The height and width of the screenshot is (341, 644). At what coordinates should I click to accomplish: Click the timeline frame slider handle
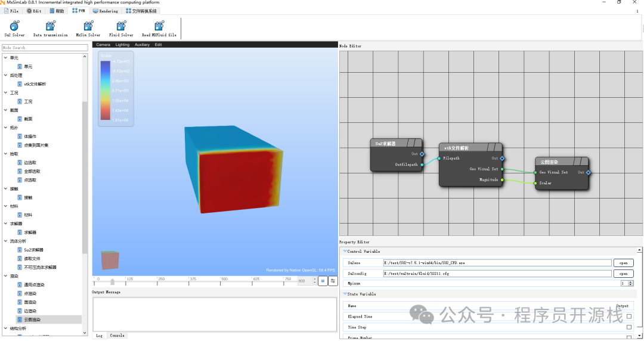coord(113,282)
